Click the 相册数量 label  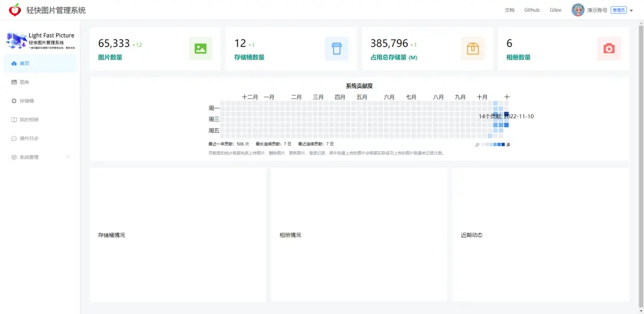point(518,57)
